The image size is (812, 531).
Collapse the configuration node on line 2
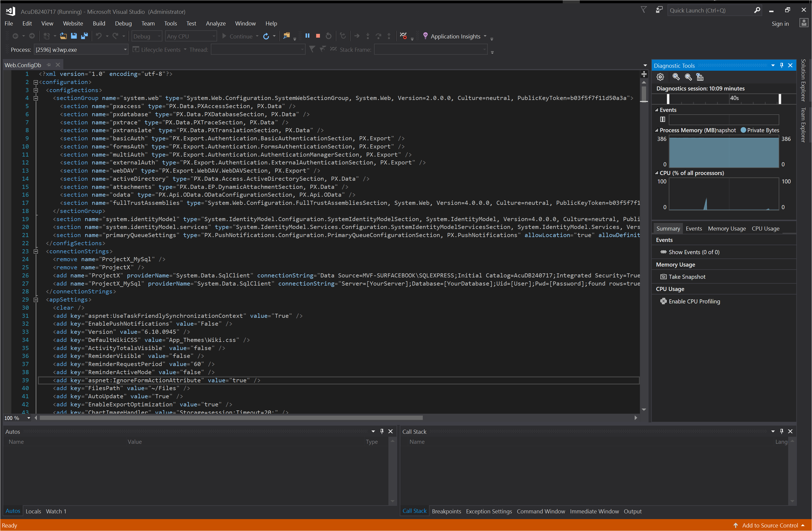tap(35, 82)
